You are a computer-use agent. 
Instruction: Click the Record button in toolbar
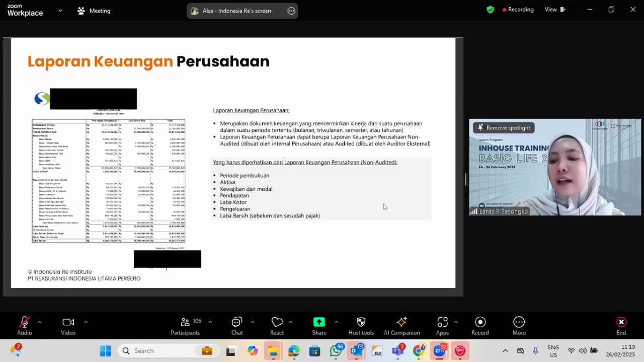480,322
